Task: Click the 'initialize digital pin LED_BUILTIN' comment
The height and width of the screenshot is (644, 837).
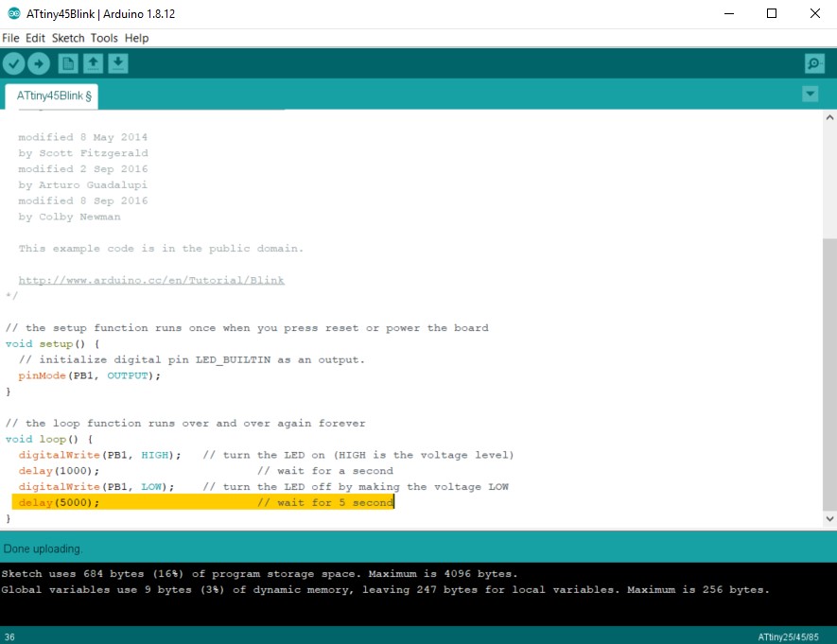Action: point(192,359)
